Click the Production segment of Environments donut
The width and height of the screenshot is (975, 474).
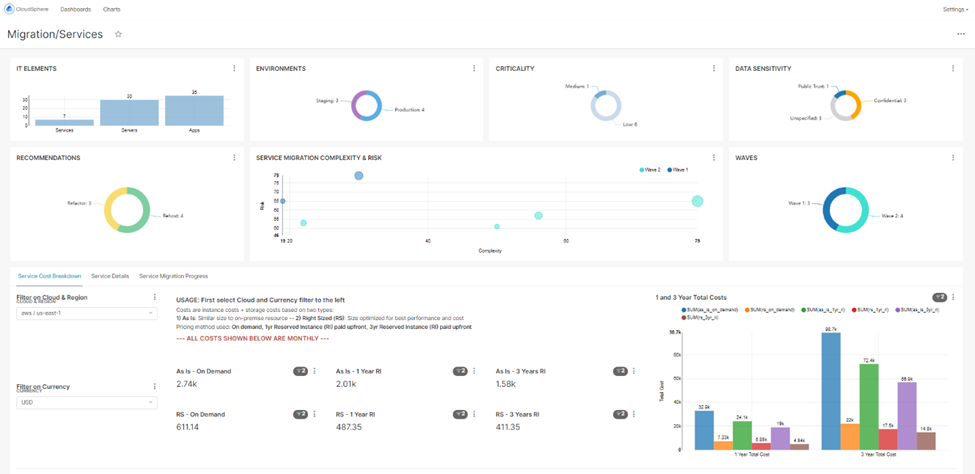pos(377,106)
